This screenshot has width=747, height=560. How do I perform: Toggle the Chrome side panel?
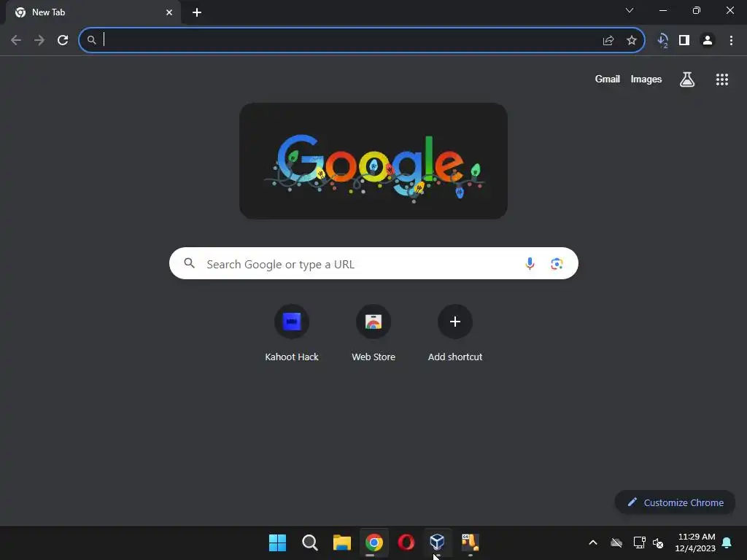tap(684, 41)
